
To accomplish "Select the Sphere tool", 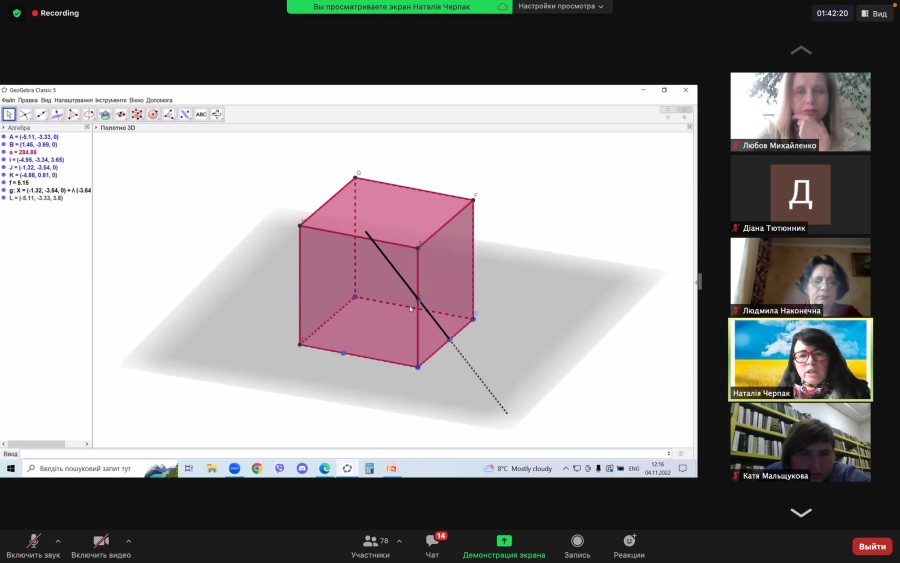I will (153, 114).
